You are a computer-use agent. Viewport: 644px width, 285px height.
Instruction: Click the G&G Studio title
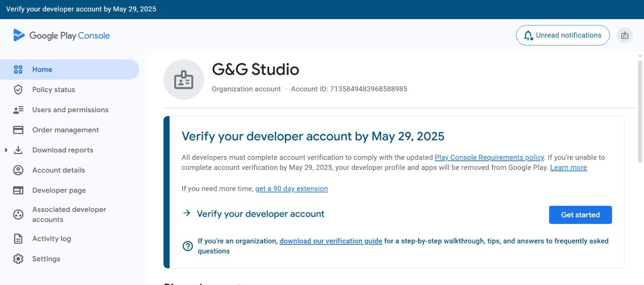click(x=256, y=69)
